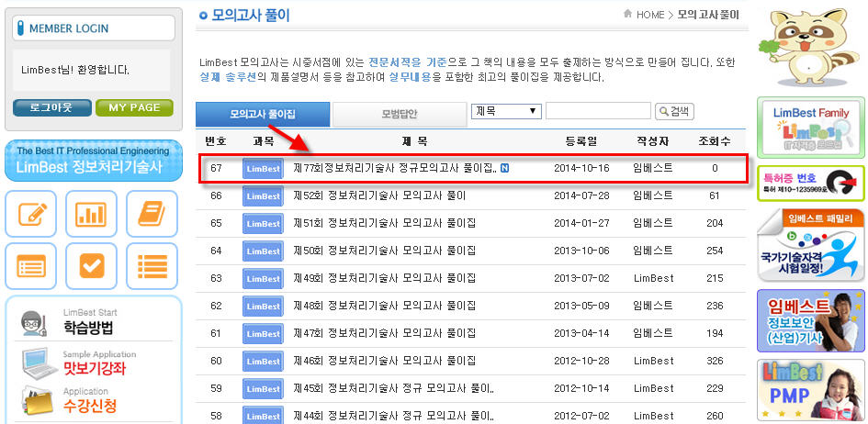Open the 제목 search-field dropdown
The image size is (868, 424).
[506, 111]
